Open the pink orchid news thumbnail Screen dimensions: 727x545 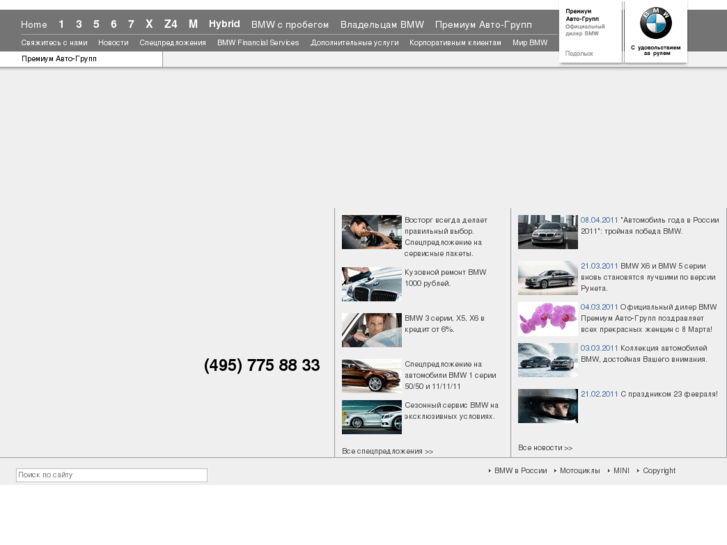tap(548, 319)
